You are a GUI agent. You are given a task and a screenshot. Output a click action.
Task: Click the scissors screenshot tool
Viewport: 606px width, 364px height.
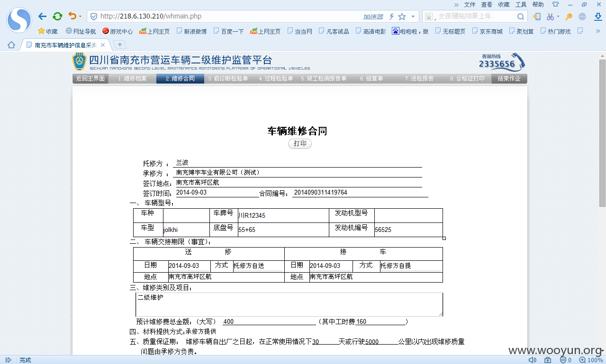click(550, 17)
